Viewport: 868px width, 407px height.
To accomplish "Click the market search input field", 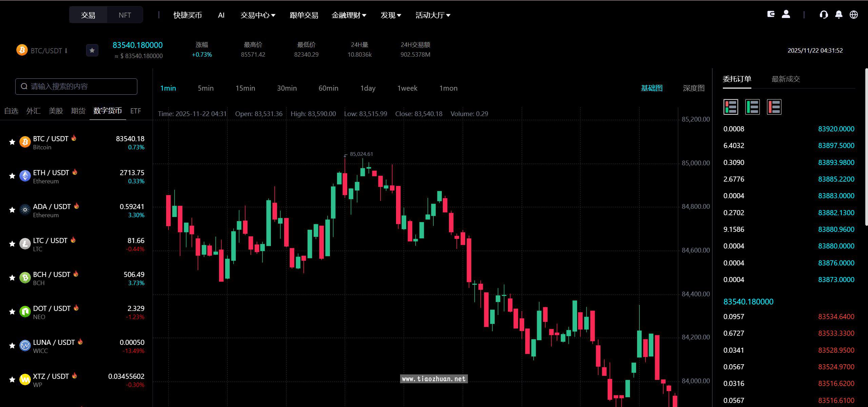I will click(76, 87).
